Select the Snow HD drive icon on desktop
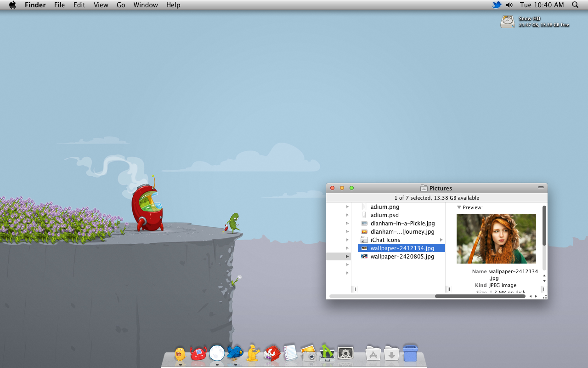Viewport: 588px width, 368px height. click(508, 22)
